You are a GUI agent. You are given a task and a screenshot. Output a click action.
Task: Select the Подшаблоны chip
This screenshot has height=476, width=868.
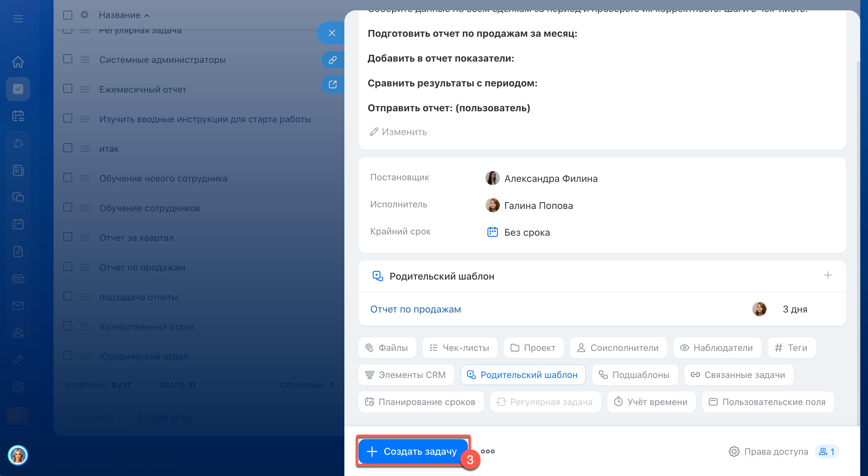coord(635,374)
